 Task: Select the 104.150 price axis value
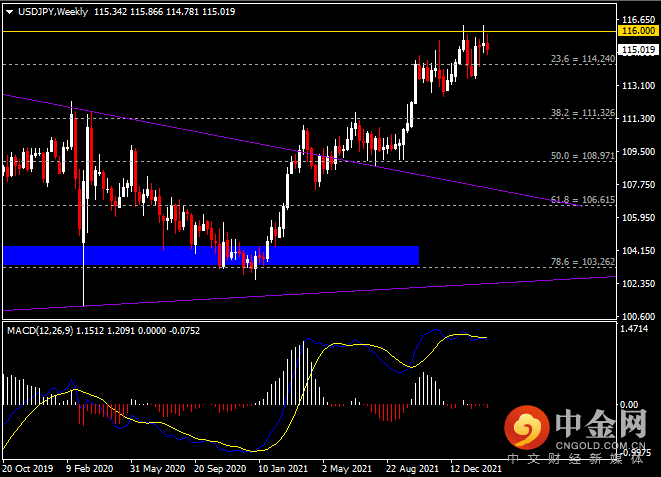click(639, 251)
